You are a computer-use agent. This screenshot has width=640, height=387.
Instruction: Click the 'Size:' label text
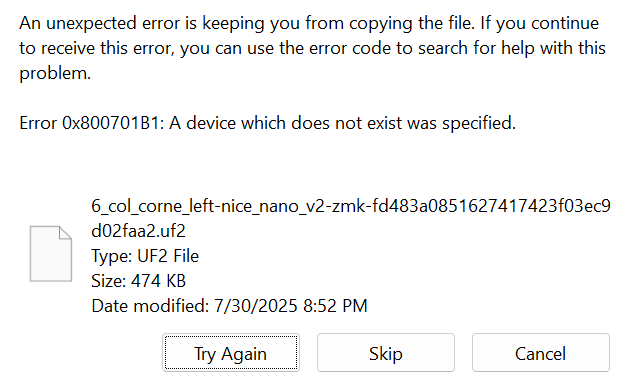108,281
